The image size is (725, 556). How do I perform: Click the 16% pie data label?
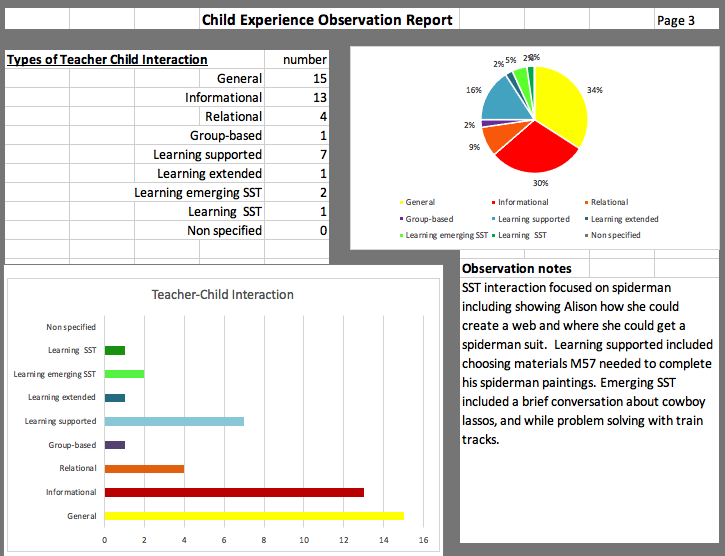coord(473,90)
